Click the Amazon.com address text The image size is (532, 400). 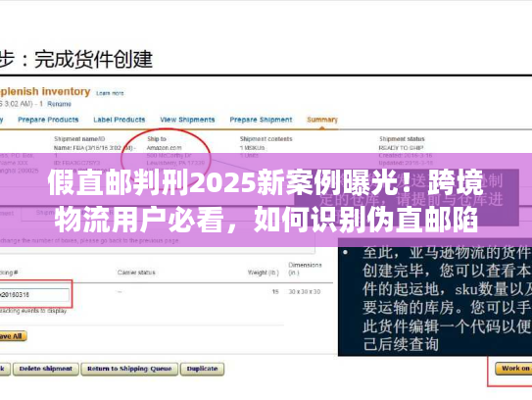pyautogui.click(x=165, y=148)
